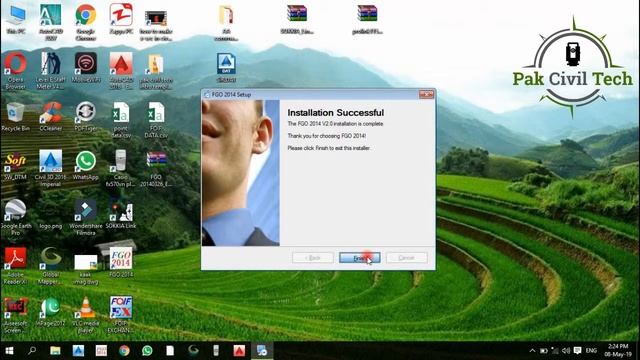This screenshot has height=360, width=640.
Task: Open File Explorer from the taskbar
Action: point(55,351)
